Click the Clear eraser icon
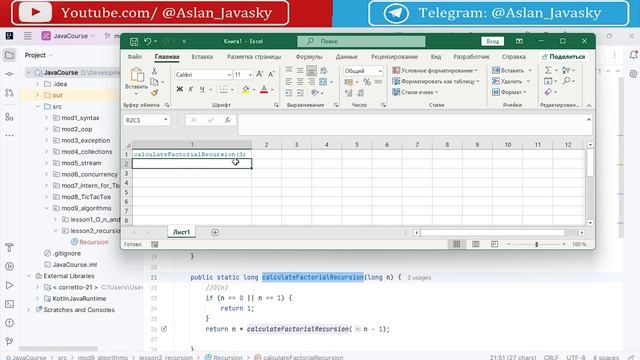Image resolution: width=640 pixels, height=360 pixels. 548,92
